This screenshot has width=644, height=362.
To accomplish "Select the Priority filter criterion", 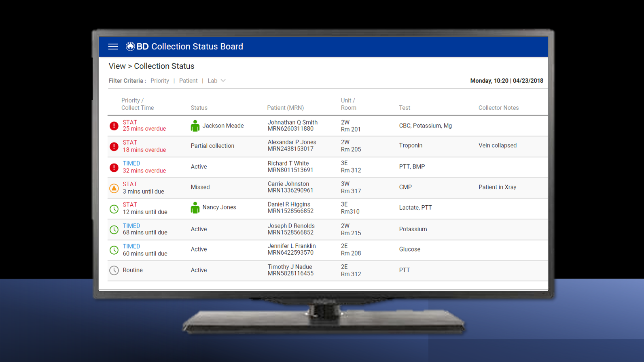I will pyautogui.click(x=160, y=81).
